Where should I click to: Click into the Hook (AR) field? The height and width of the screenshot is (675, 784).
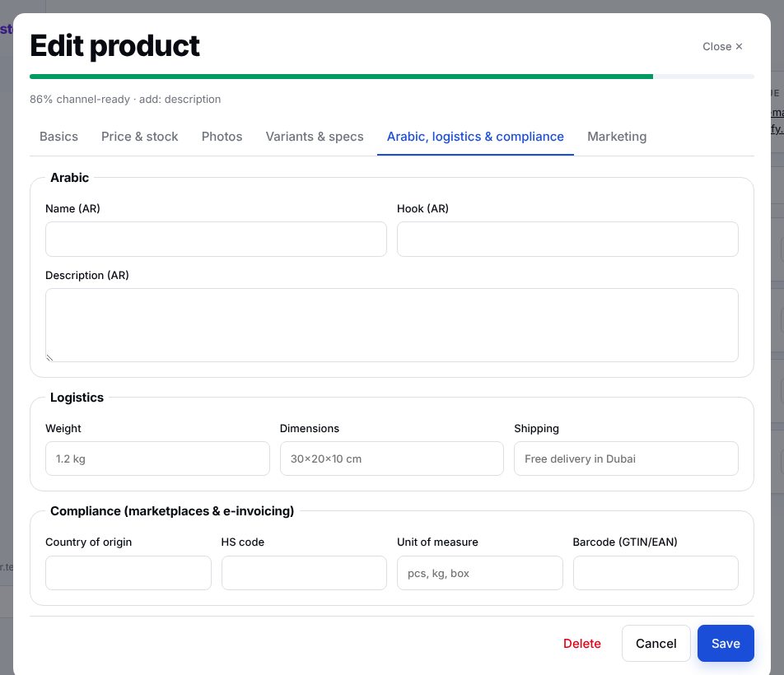pos(567,240)
